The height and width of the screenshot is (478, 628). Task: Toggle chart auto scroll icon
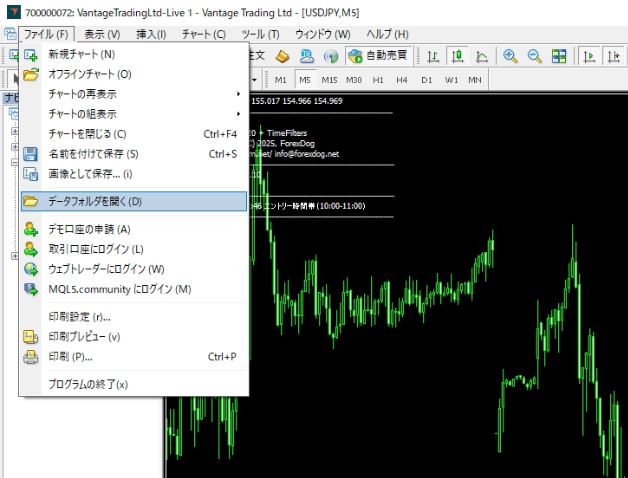click(589, 56)
